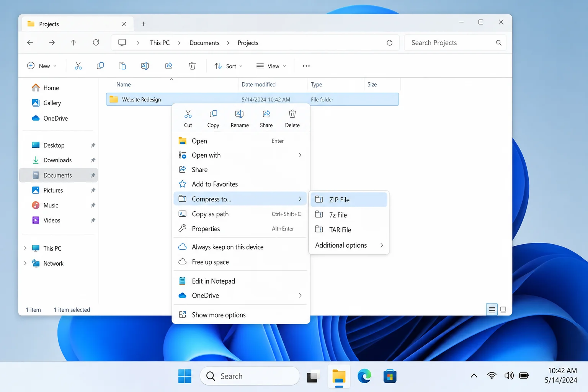Click the taskbar Search box

coord(250,376)
